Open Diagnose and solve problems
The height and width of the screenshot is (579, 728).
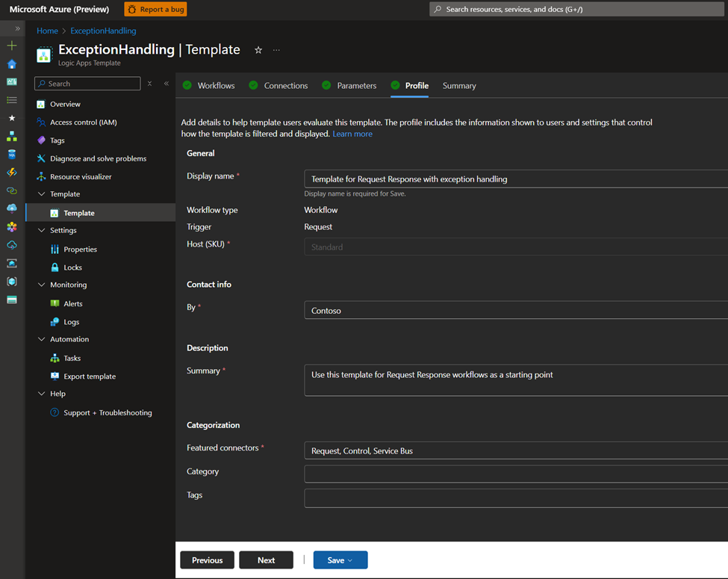(98, 158)
